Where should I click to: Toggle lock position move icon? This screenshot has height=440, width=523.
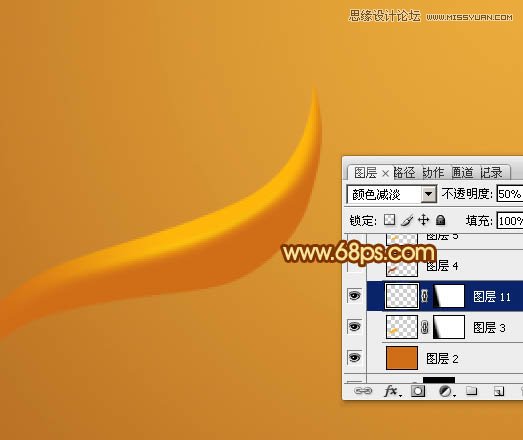coord(423,220)
